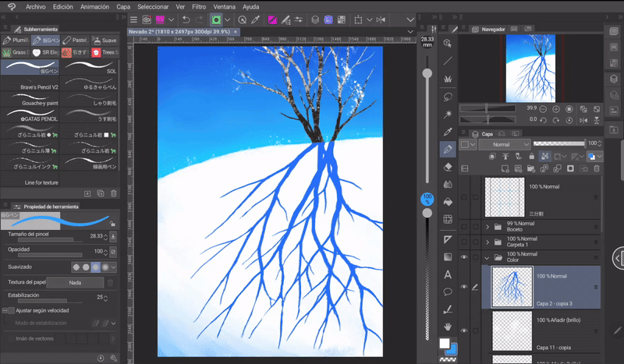The height and width of the screenshot is (364, 624).
Task: Select the Eraser tool in the toolbar
Action: tap(448, 166)
